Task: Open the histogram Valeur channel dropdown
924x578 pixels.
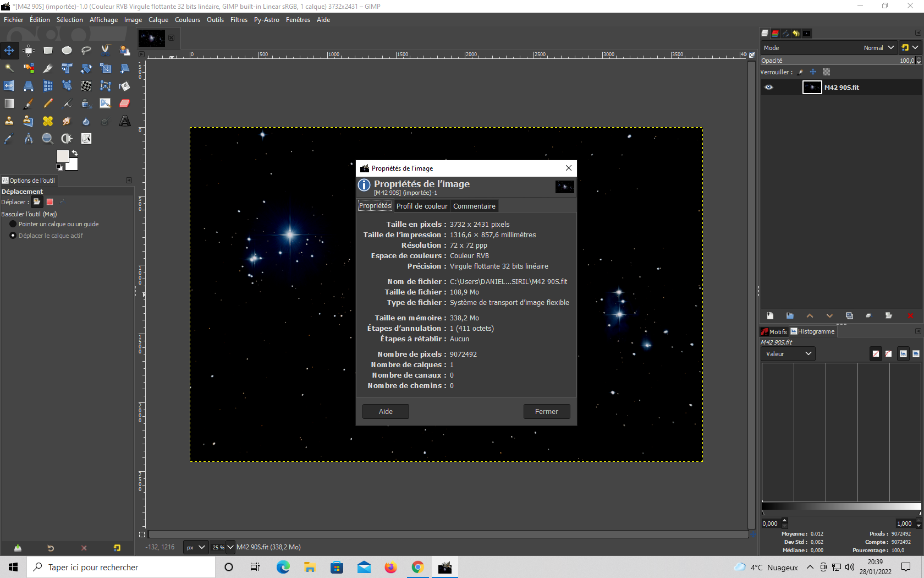Action: click(788, 354)
